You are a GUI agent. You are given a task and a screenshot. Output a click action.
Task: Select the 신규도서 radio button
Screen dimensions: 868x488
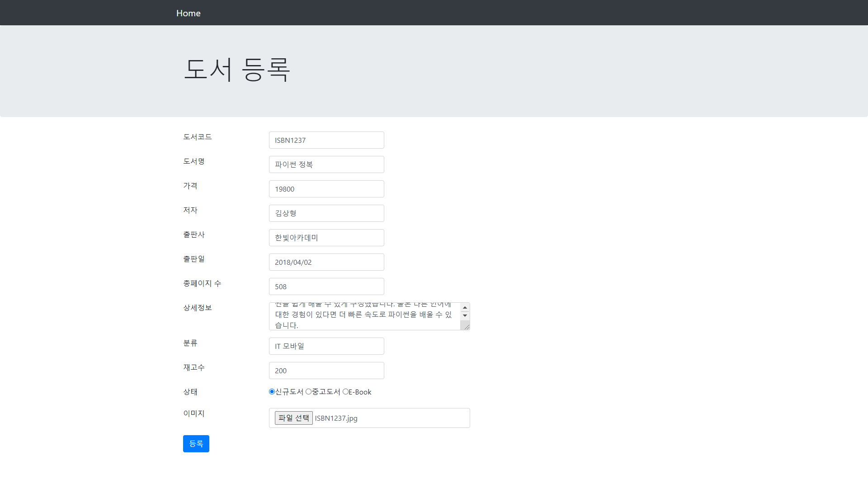(x=272, y=392)
